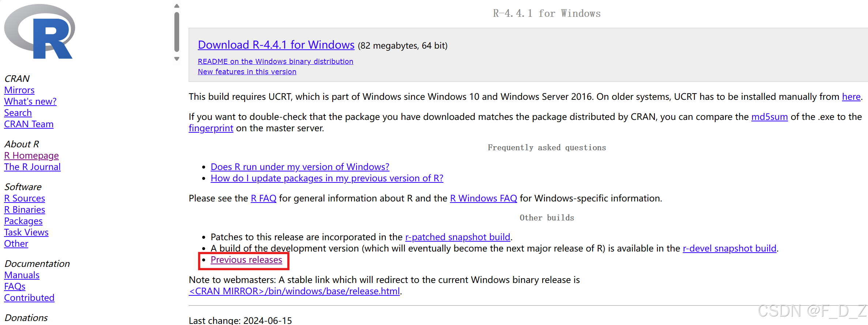Click the sidebar scroll up arrow
The height and width of the screenshot is (325, 868).
tap(177, 6)
